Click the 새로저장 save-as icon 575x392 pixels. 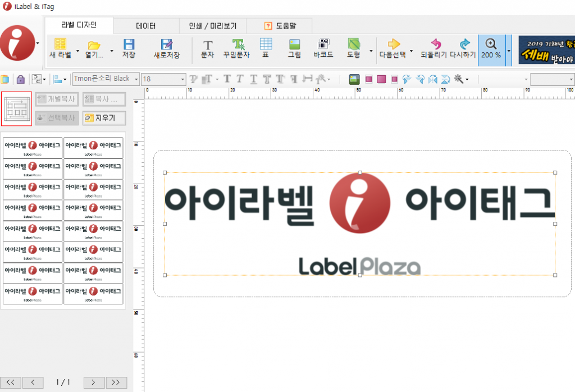coord(166,48)
